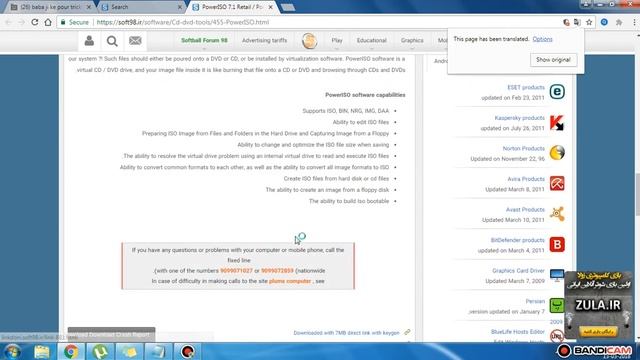This screenshot has height=360, width=640.
Task: Click the page vertical scrollbar thumb
Action: pyautogui.click(x=637, y=195)
